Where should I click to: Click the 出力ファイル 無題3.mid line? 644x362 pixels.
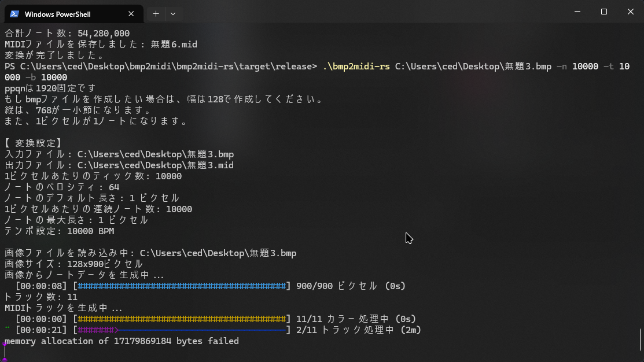pyautogui.click(x=119, y=165)
